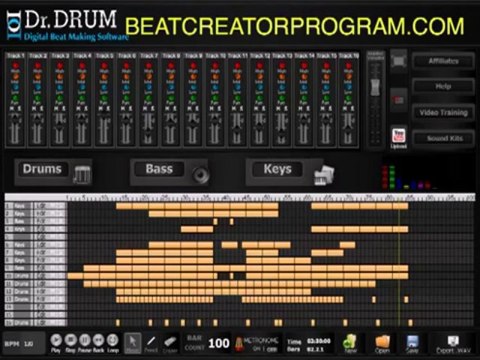Screen dimensions: 480x360
Task: Solo Track 16 with S button
Action: (353, 109)
